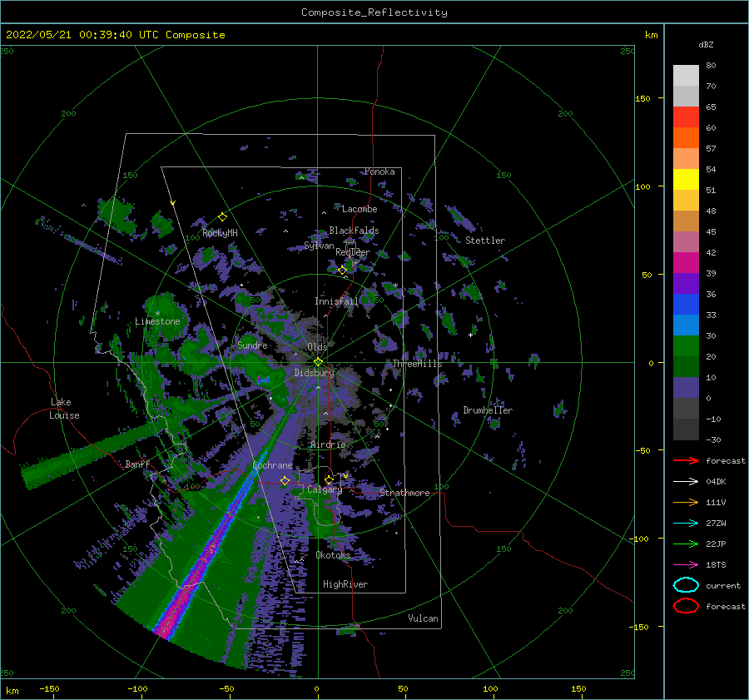This screenshot has width=749, height=700.
Task: Click the Didsbury label
Action: pyautogui.click(x=315, y=373)
